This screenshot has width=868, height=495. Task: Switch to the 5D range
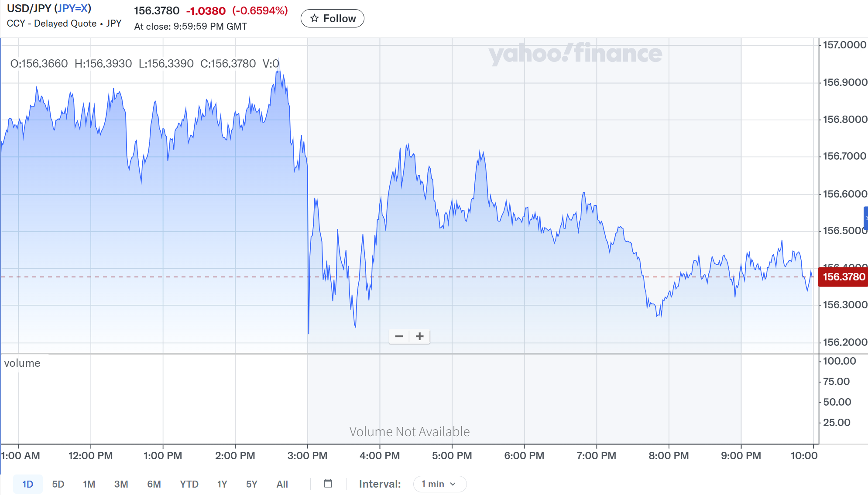point(58,484)
